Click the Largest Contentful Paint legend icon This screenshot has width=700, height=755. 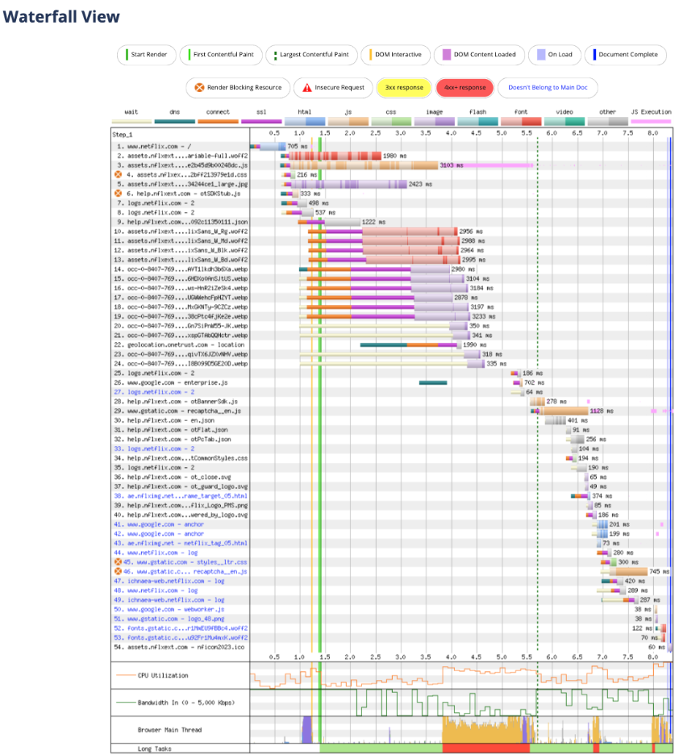(274, 55)
